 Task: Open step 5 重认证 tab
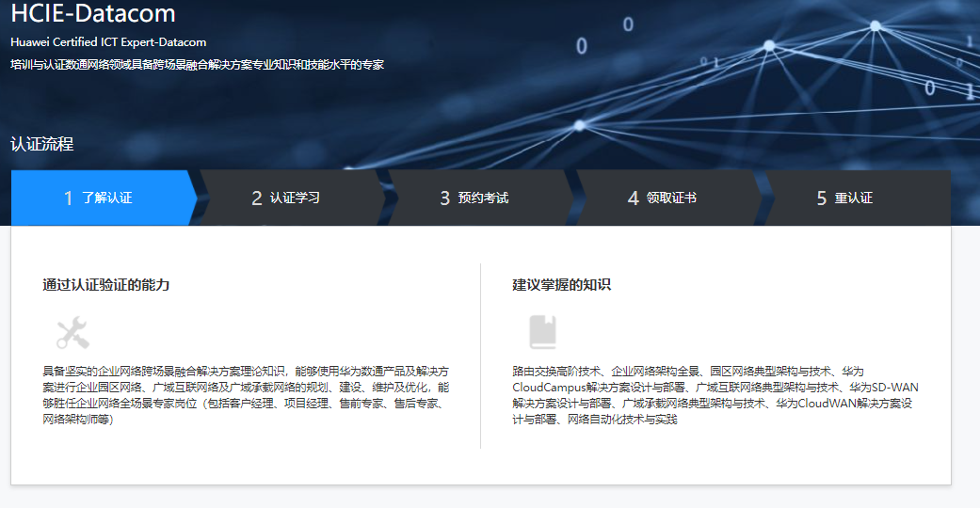pyautogui.click(x=858, y=198)
